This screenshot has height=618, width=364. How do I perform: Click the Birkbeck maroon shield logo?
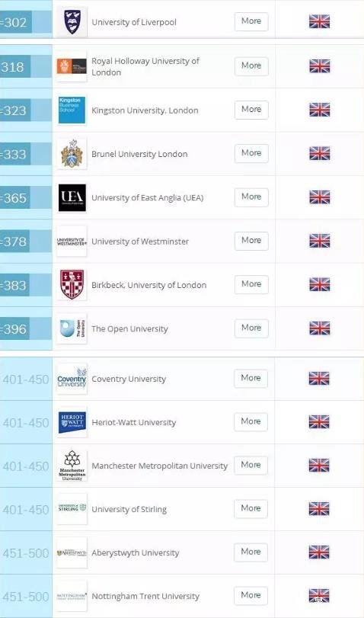point(72,284)
